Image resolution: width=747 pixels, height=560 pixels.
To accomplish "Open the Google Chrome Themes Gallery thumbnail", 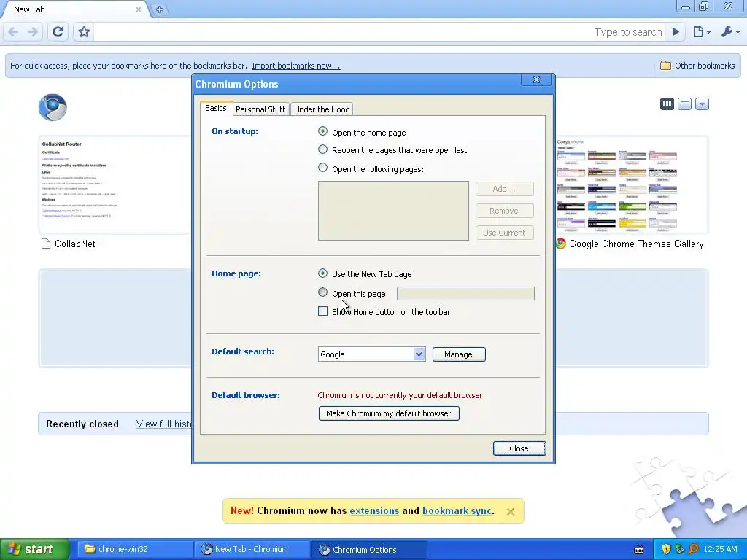I will 631,184.
